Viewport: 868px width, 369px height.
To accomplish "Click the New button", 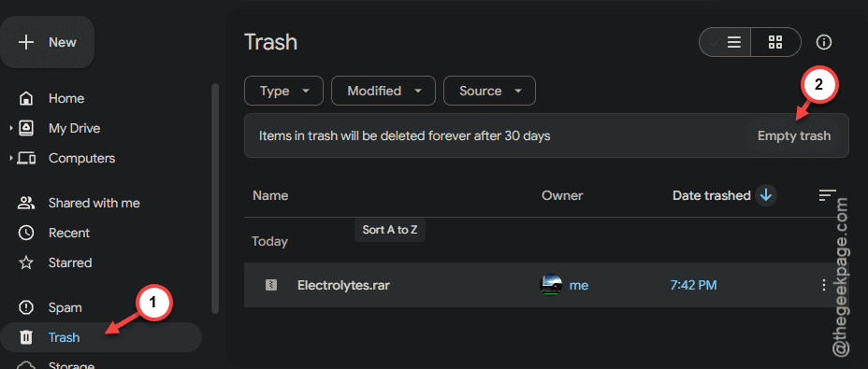I will pos(47,42).
